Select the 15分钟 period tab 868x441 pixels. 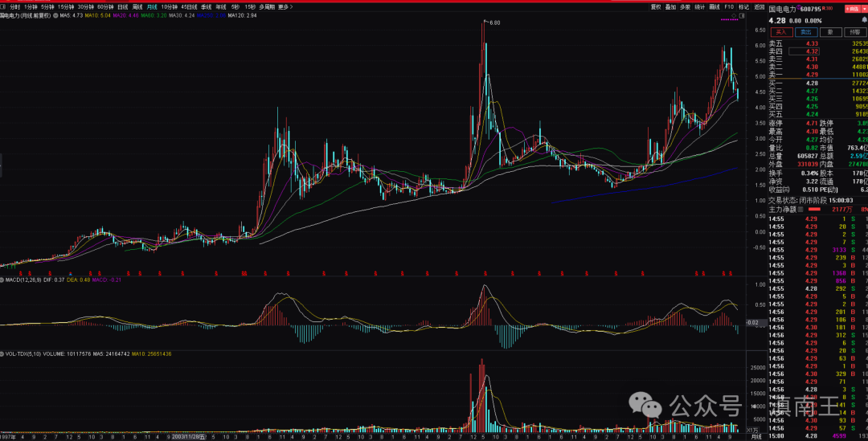click(x=66, y=7)
